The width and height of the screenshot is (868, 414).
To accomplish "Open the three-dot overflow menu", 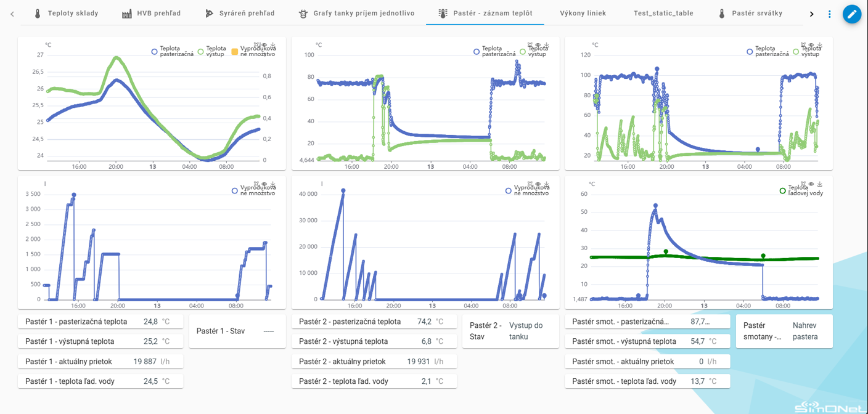I will pyautogui.click(x=829, y=14).
